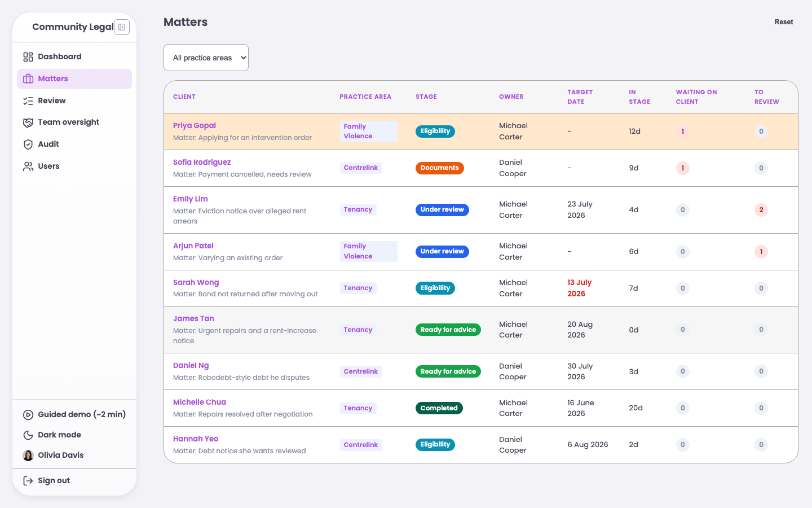Start the Guided demo (~2 min)
The height and width of the screenshot is (508, 812).
(74, 415)
